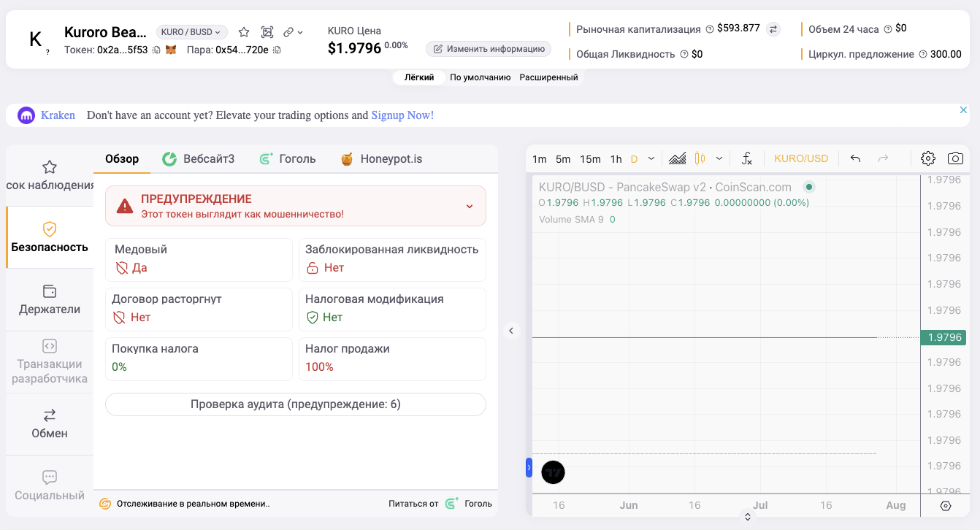
Task: Switch to the Вебсайт3 tab
Action: [x=199, y=158]
